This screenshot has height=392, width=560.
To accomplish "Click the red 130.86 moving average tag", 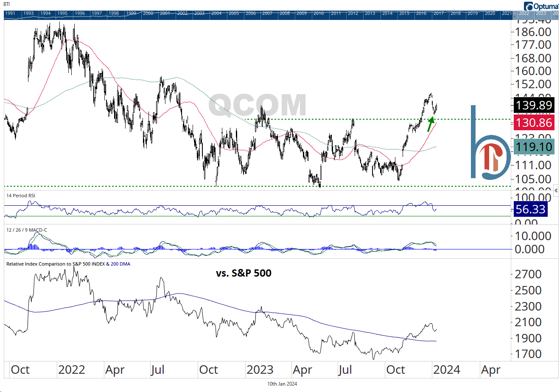I will 534,123.
